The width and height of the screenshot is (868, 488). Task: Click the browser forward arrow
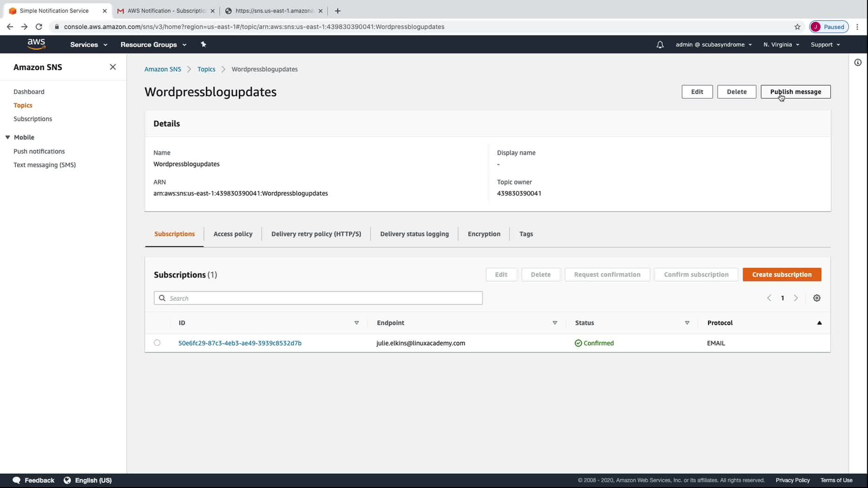click(24, 26)
